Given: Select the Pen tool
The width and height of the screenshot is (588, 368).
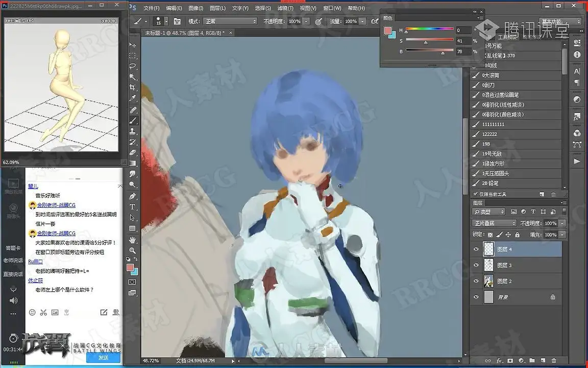Looking at the screenshot, I should pyautogui.click(x=132, y=196).
